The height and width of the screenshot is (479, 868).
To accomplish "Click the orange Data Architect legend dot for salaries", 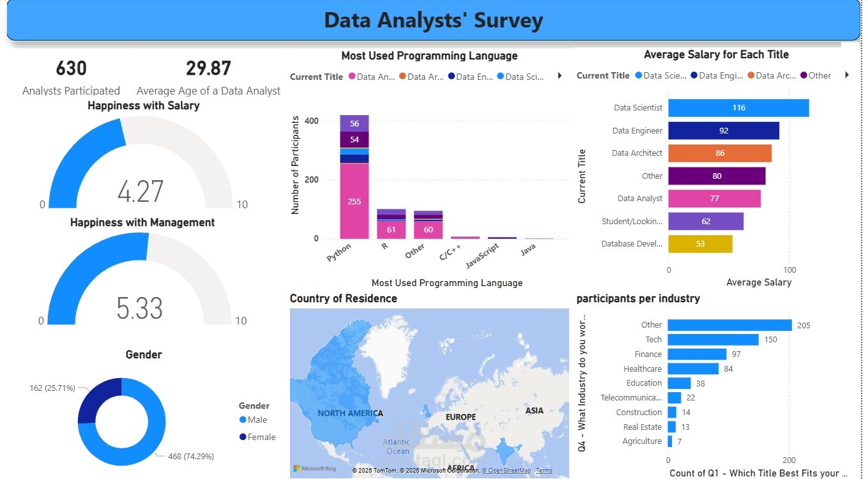I will (750, 75).
